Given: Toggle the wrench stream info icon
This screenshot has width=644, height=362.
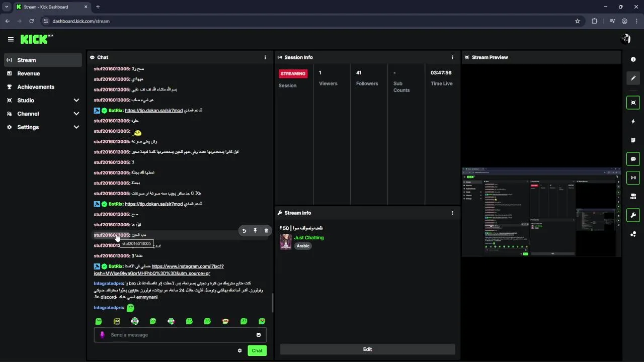Looking at the screenshot, I should click(633, 215).
